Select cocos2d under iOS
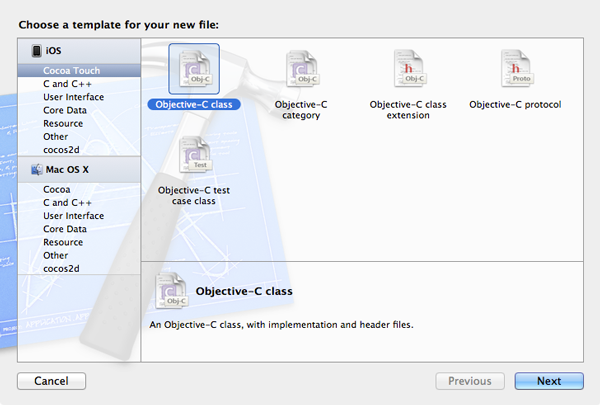 pyautogui.click(x=79, y=150)
